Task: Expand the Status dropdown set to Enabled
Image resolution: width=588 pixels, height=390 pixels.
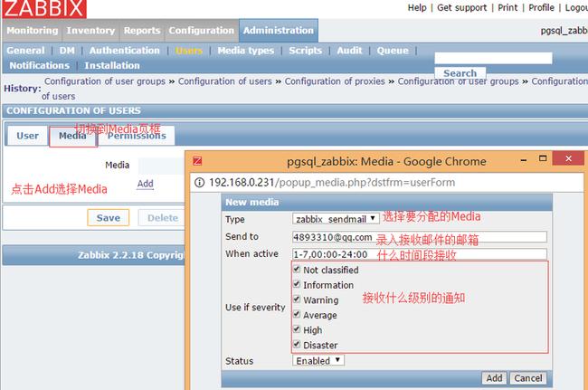Action: point(318,360)
